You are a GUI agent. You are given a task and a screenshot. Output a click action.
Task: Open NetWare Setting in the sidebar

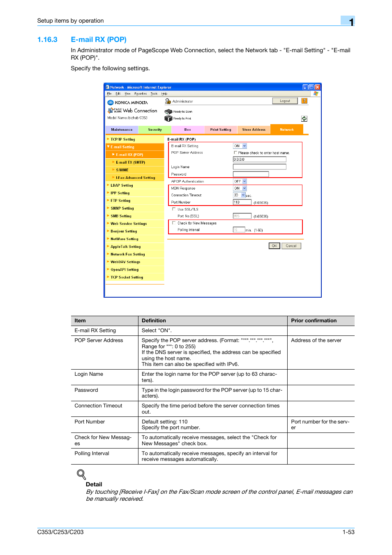pyautogui.click(x=135, y=239)
